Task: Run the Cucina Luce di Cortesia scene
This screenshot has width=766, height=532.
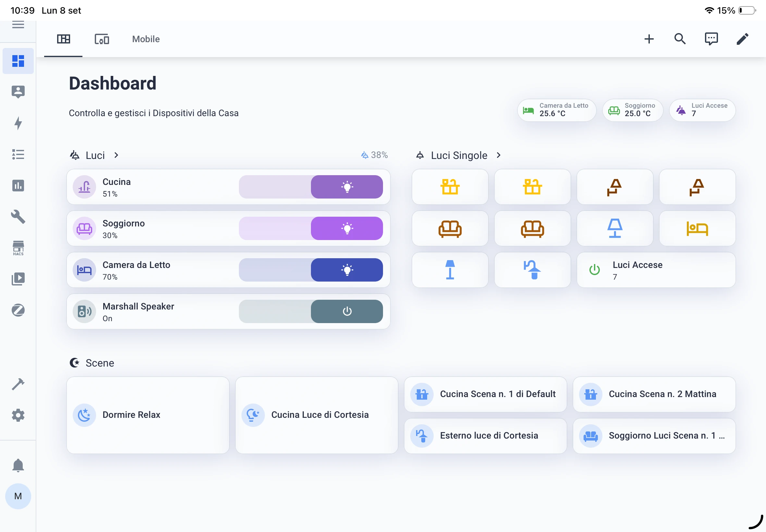Action: 316,415
